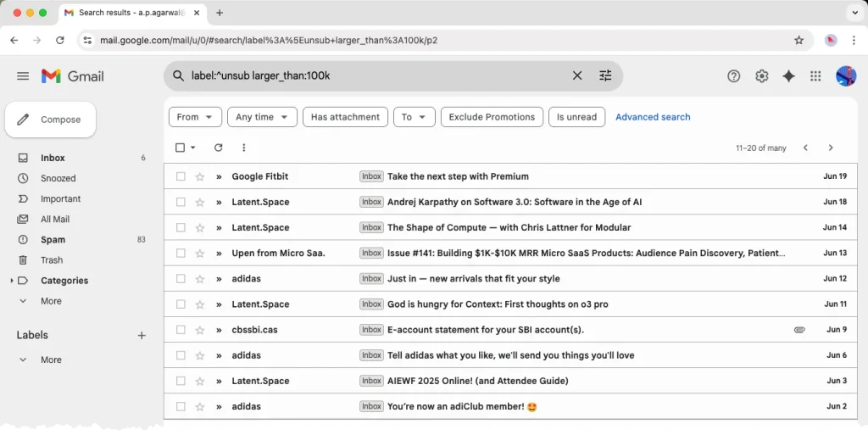
Task: Click the 11–20 of many counter
Action: [x=760, y=148]
